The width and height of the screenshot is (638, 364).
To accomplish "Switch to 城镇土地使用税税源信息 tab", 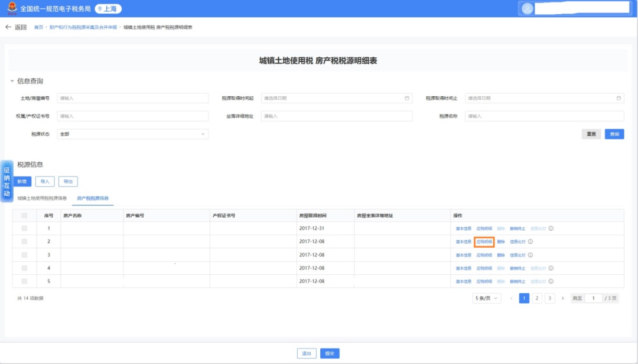I will [x=41, y=198].
